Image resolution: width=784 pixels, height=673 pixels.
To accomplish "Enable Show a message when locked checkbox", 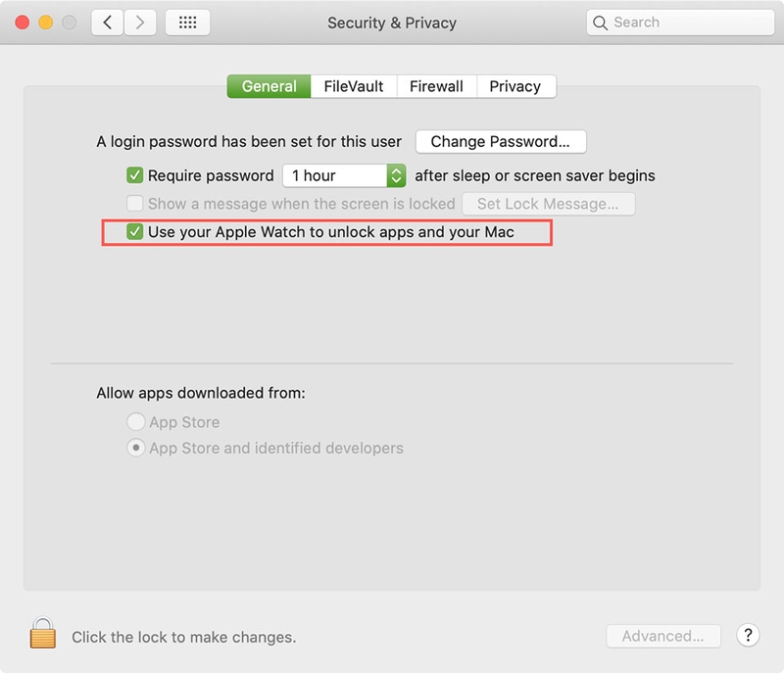I will [x=134, y=204].
